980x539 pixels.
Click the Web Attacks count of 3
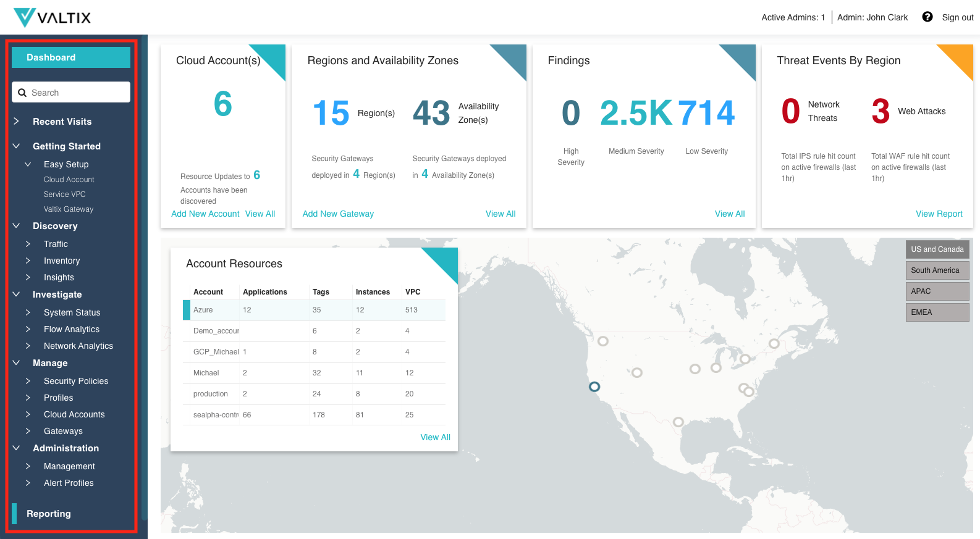tap(881, 111)
